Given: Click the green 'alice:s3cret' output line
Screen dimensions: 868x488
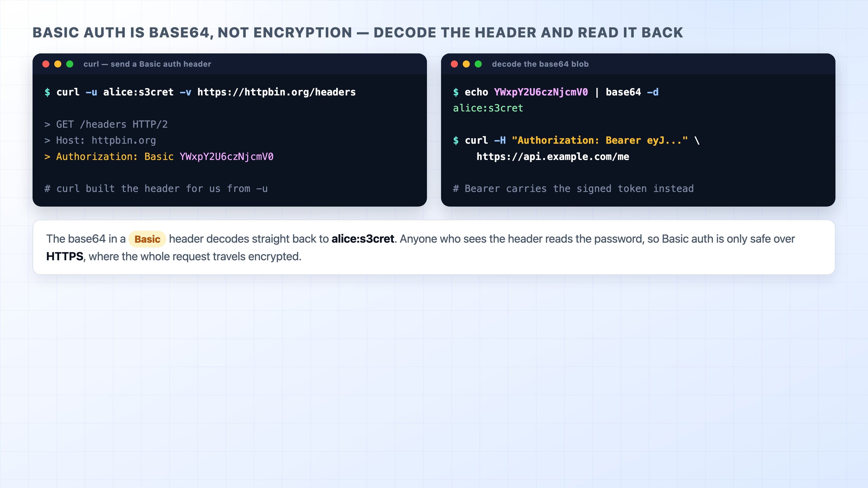Looking at the screenshot, I should [488, 108].
